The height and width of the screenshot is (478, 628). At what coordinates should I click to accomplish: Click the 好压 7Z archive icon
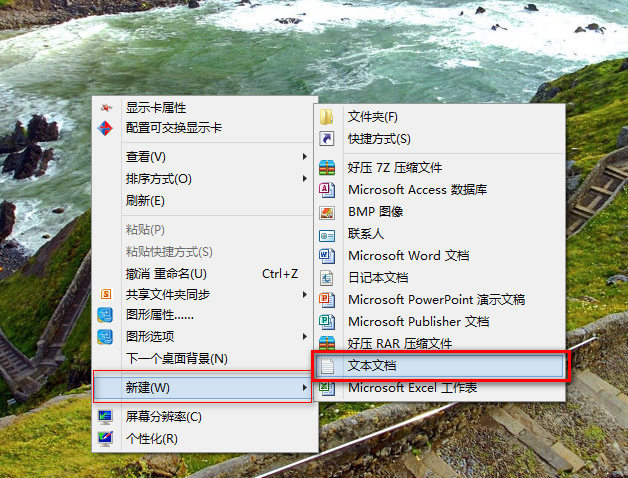(327, 167)
